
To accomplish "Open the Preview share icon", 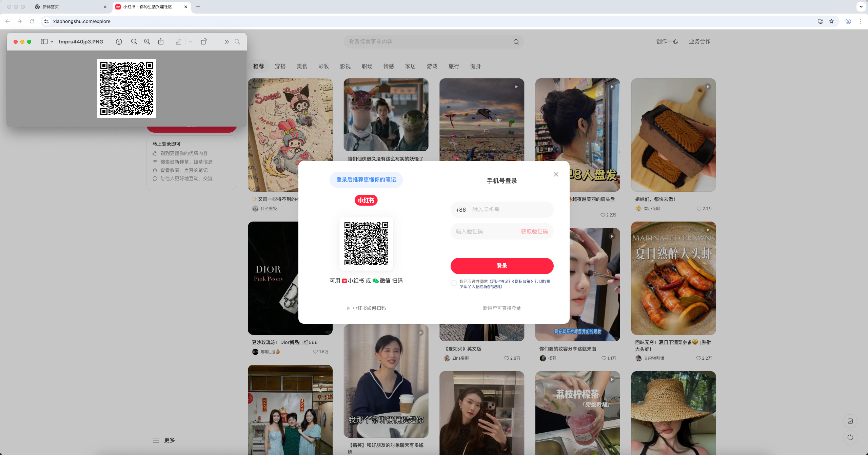I will [161, 42].
